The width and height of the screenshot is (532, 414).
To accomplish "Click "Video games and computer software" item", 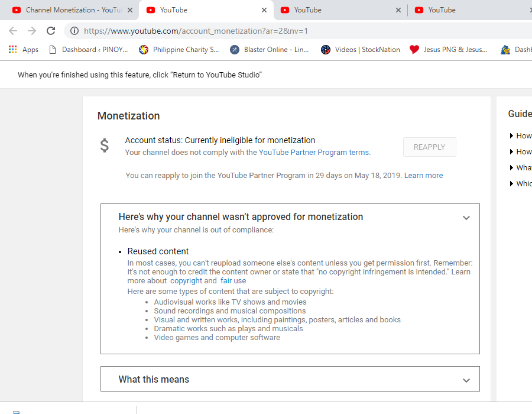I will tap(217, 337).
